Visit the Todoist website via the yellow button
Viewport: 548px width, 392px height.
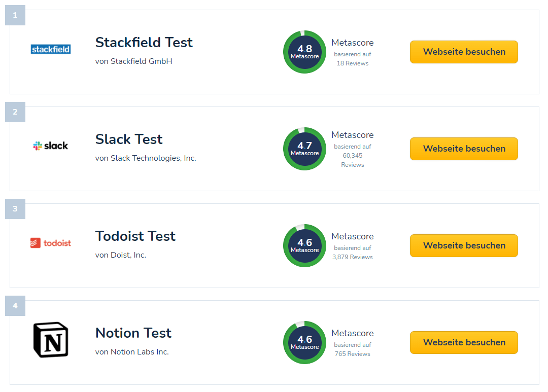coord(464,245)
